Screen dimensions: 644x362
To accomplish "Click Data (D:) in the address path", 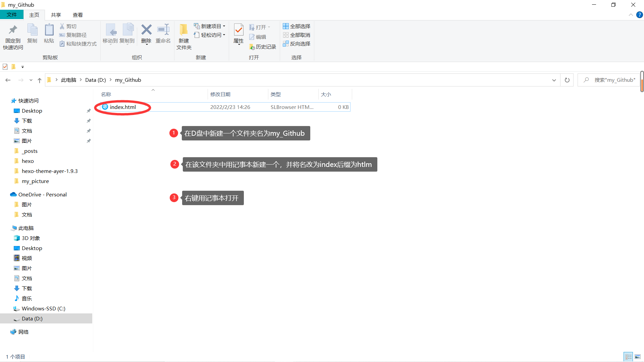I will coord(96,80).
